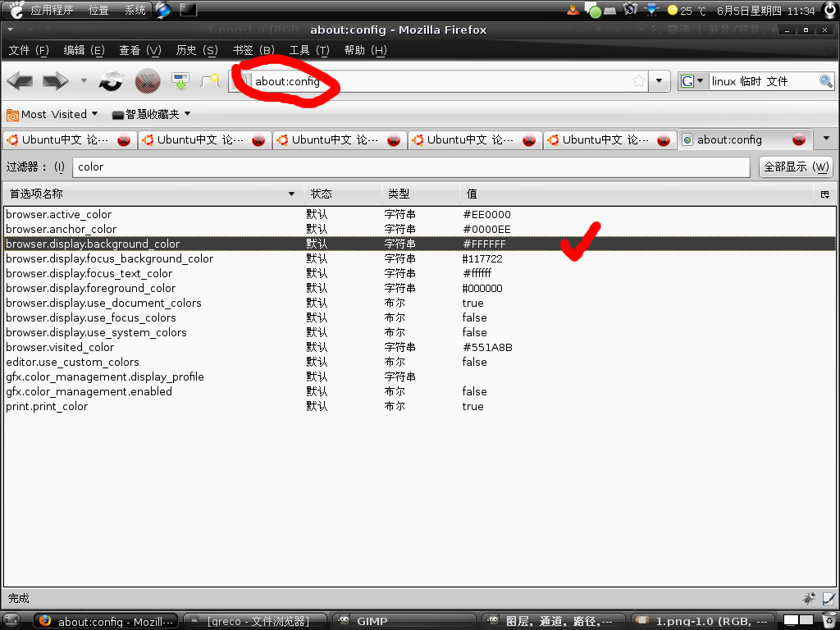This screenshot has height=630, width=840.
Task: Switch to GIMP taskbar window
Action: 404,622
